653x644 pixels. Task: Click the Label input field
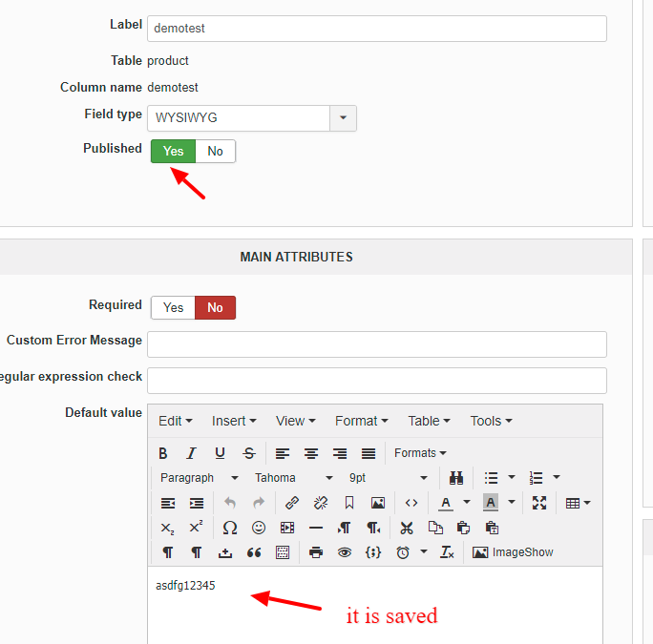(377, 29)
